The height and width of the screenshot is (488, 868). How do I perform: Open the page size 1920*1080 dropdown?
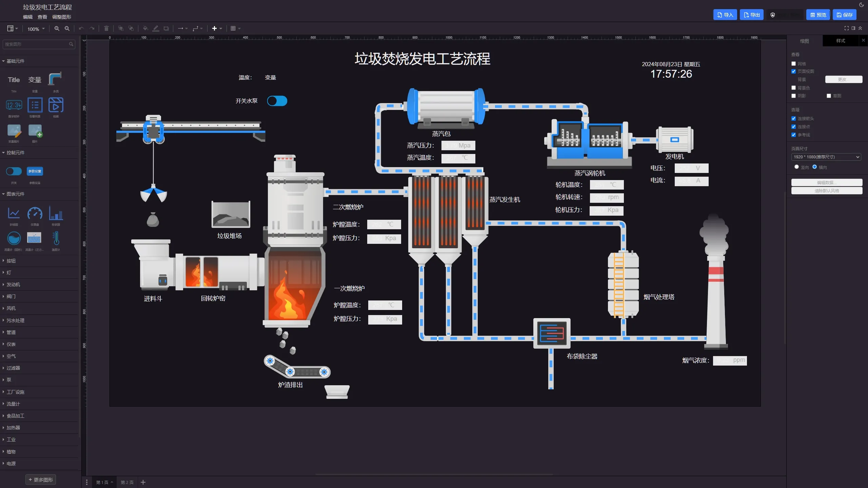tap(826, 157)
